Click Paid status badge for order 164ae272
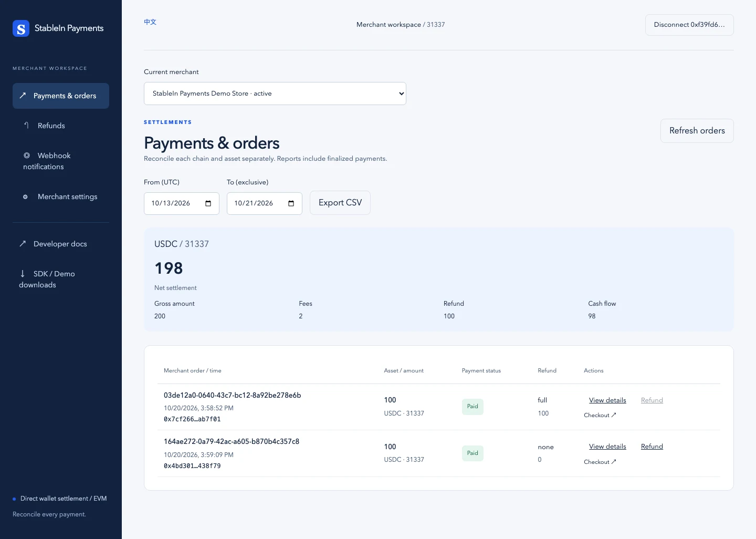Image resolution: width=756 pixels, height=539 pixels. pyautogui.click(x=472, y=453)
